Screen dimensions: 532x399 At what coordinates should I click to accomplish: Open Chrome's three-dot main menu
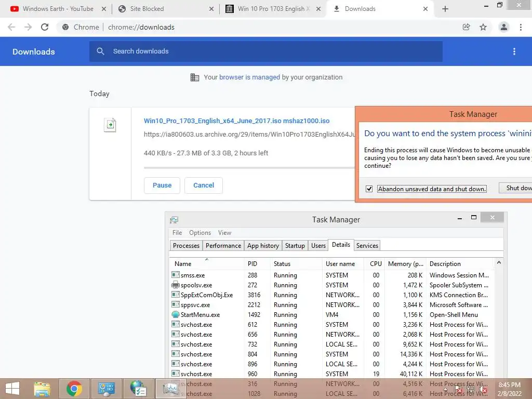coord(521,27)
